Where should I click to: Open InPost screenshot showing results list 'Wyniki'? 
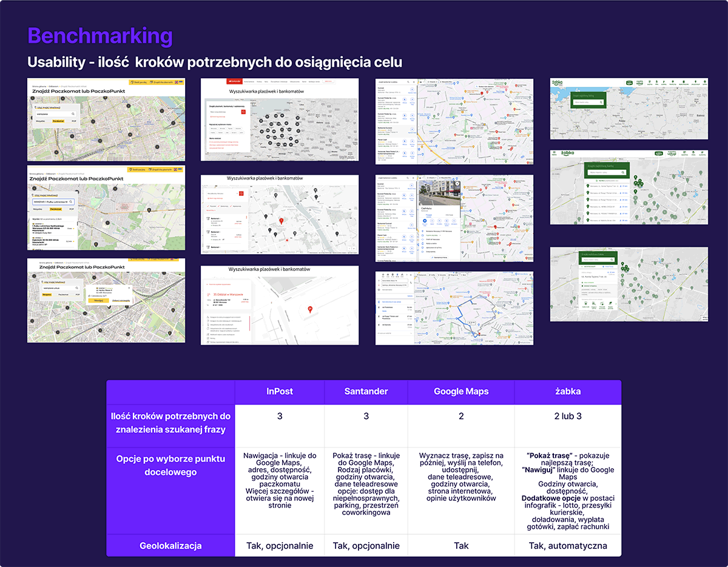pyautogui.click(x=106, y=207)
